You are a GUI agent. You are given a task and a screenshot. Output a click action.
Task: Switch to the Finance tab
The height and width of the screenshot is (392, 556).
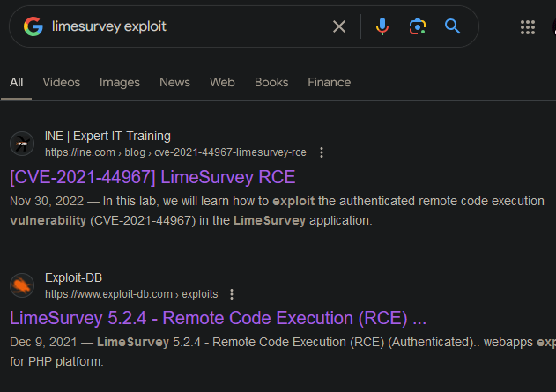(329, 82)
